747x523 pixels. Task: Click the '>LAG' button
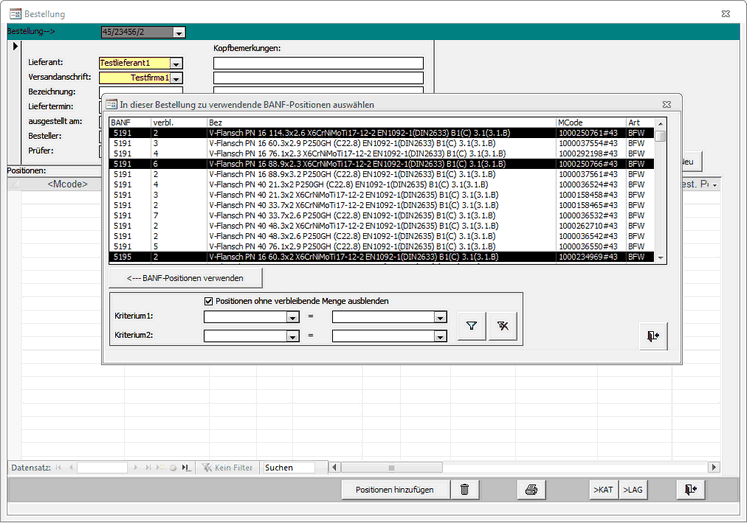633,489
